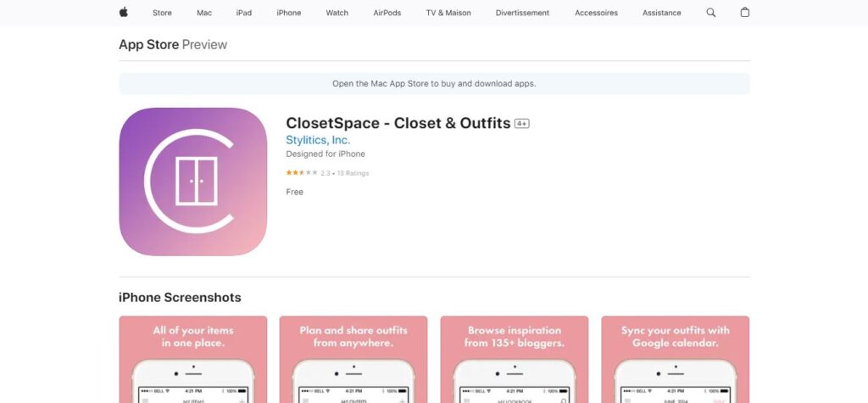Open the Store menu item
The width and height of the screenshot is (868, 403).
click(162, 13)
